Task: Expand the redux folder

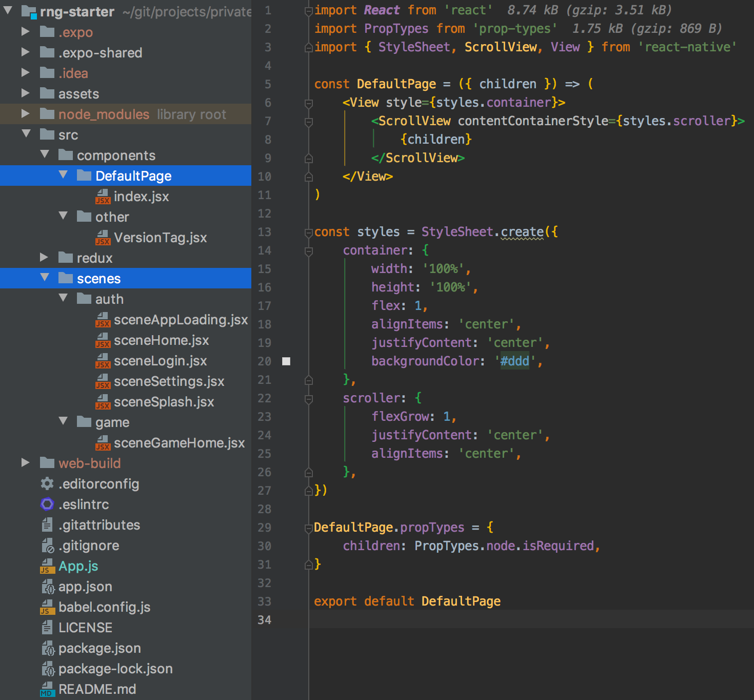Action: tap(44, 258)
